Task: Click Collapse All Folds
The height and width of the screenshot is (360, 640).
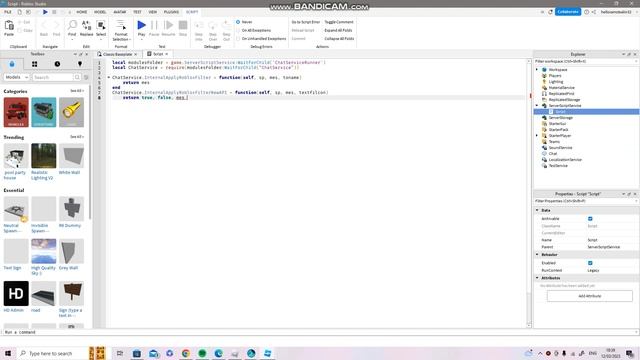Action: [x=339, y=38]
